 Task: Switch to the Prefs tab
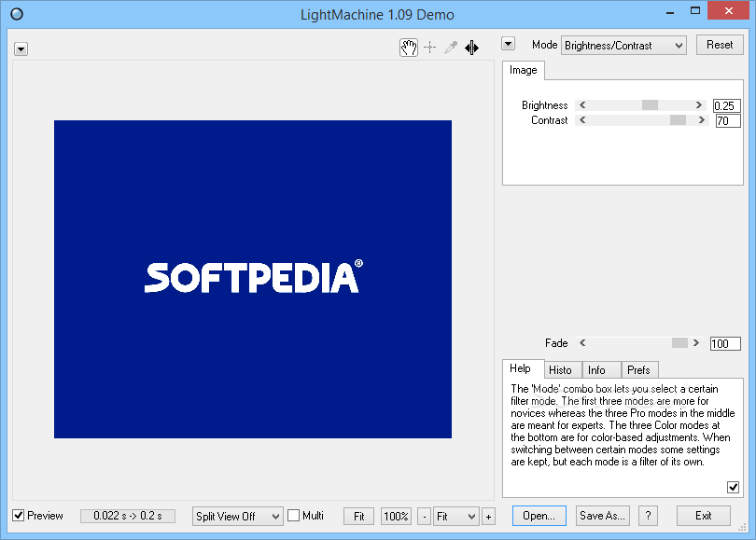(638, 370)
